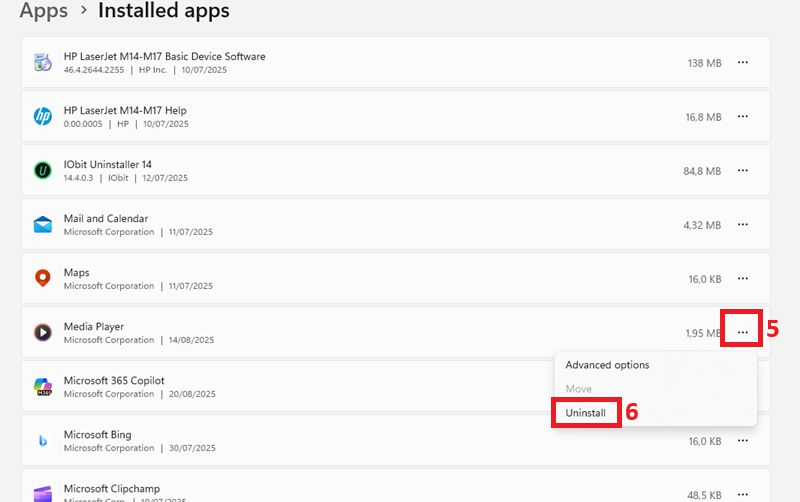Click the Media Player name text
This screenshot has width=800, height=502.
(94, 327)
